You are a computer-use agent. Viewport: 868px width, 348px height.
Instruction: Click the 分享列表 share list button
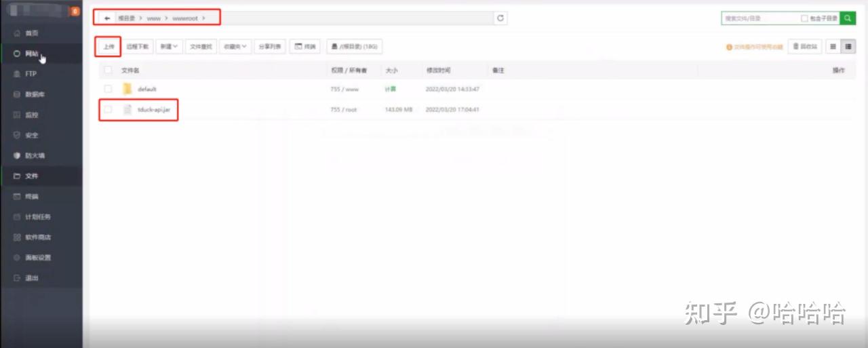(x=270, y=47)
